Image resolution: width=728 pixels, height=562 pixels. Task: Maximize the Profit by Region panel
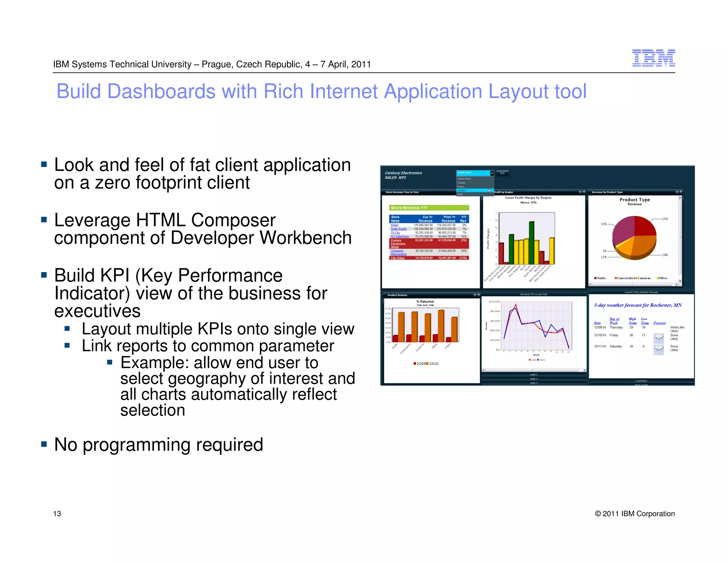pos(584,192)
